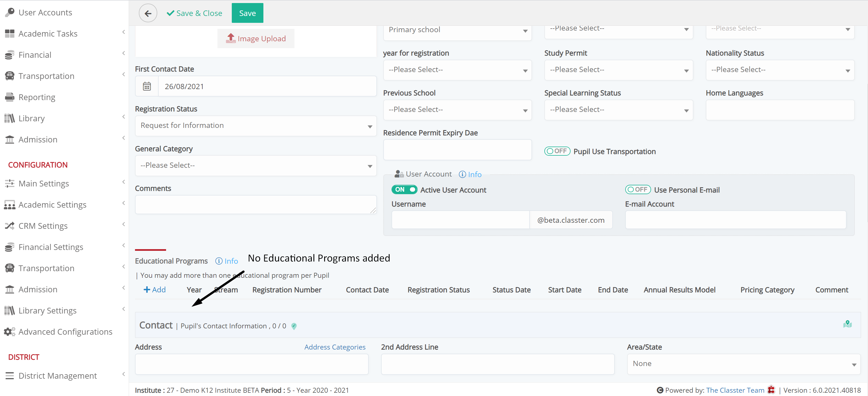
Task: Open the Study Permit dropdown
Action: [x=618, y=70]
